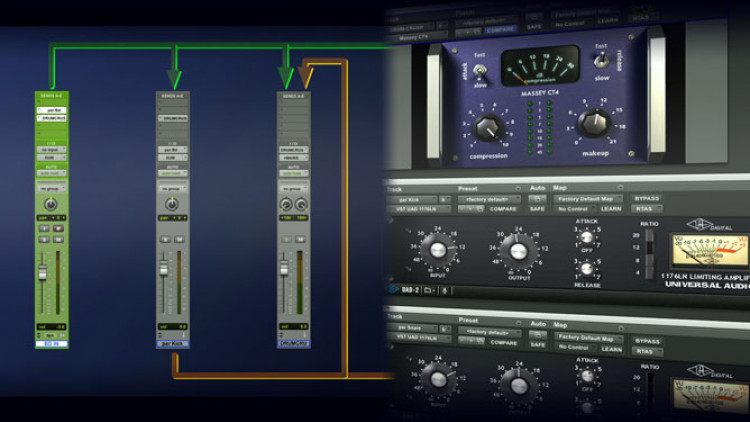The width and height of the screenshot is (750, 422).
Task: Open the automation mode selector on per Kick channel
Action: click(173, 173)
